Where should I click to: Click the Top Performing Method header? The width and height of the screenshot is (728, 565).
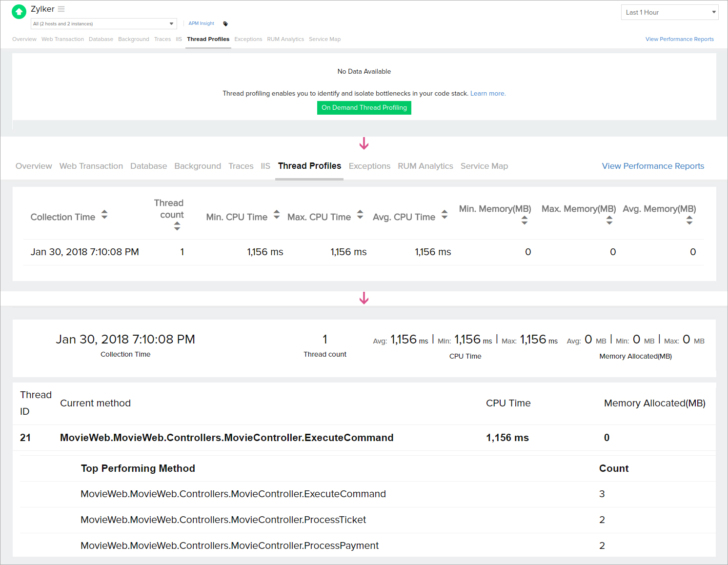click(x=138, y=468)
